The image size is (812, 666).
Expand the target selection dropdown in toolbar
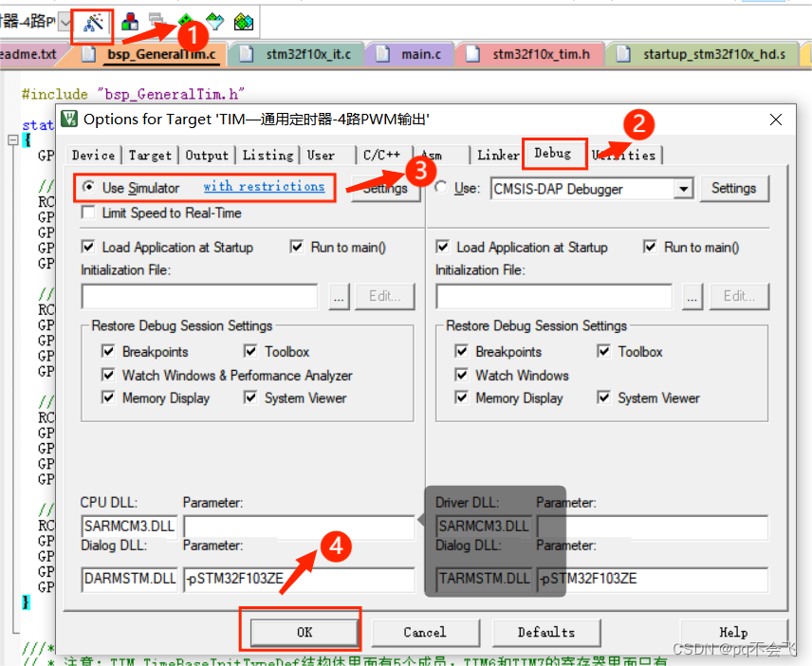point(65,22)
